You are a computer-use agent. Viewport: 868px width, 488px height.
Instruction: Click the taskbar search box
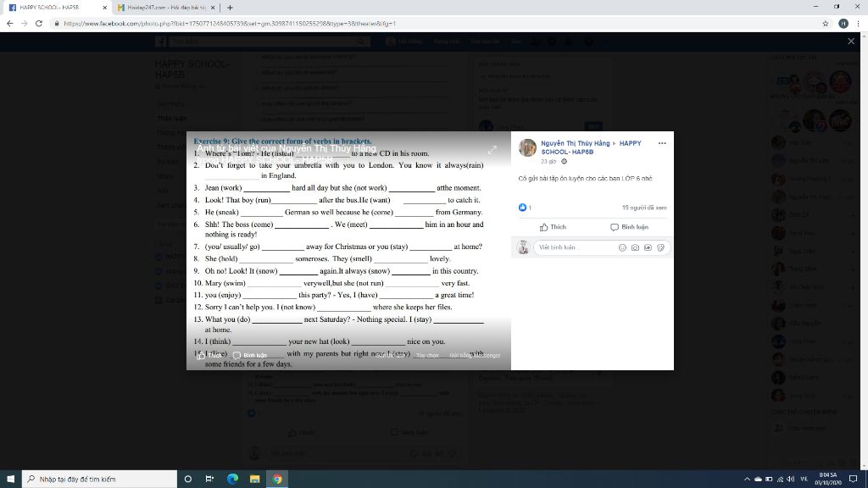pos(100,480)
